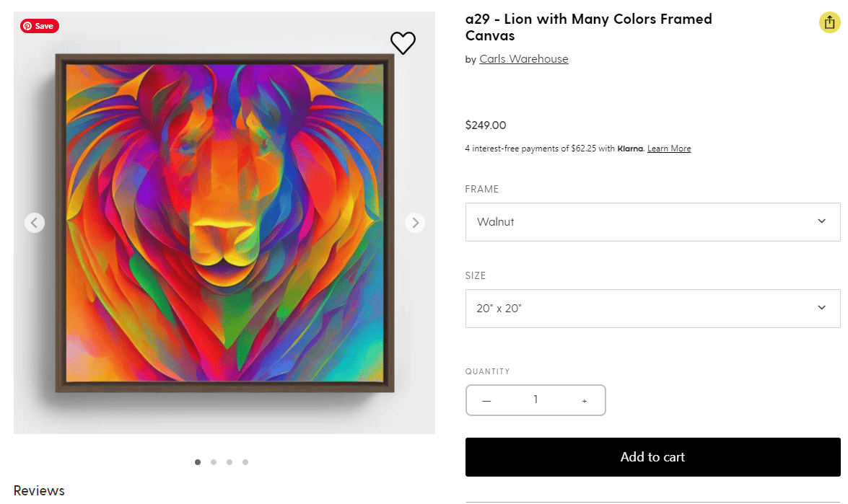This screenshot has width=848, height=504.
Task: Click the Add to cart button
Action: coord(652,457)
